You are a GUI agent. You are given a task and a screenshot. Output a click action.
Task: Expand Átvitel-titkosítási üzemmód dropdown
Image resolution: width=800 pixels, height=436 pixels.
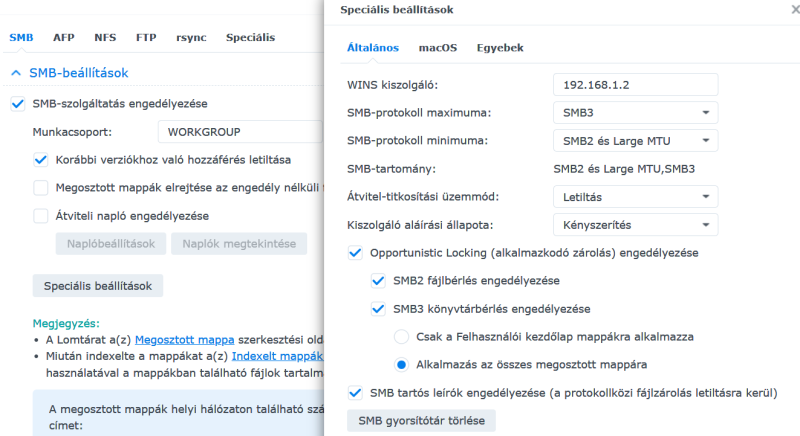click(634, 198)
